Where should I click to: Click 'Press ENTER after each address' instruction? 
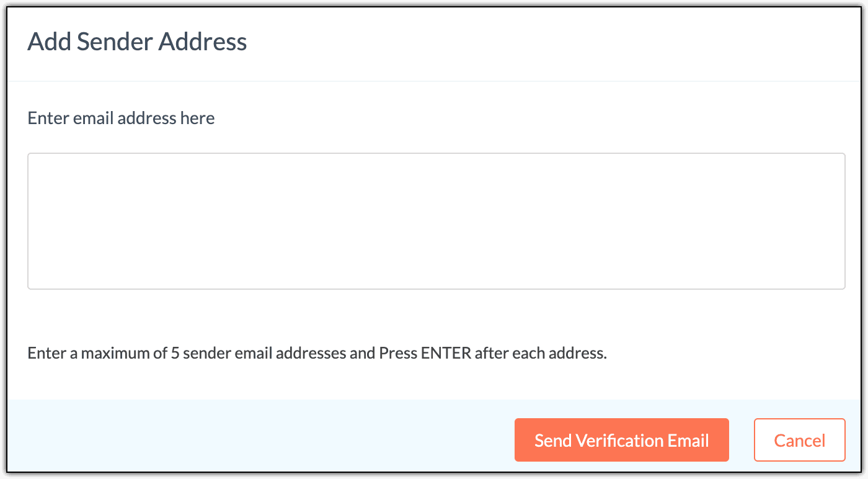click(x=493, y=354)
